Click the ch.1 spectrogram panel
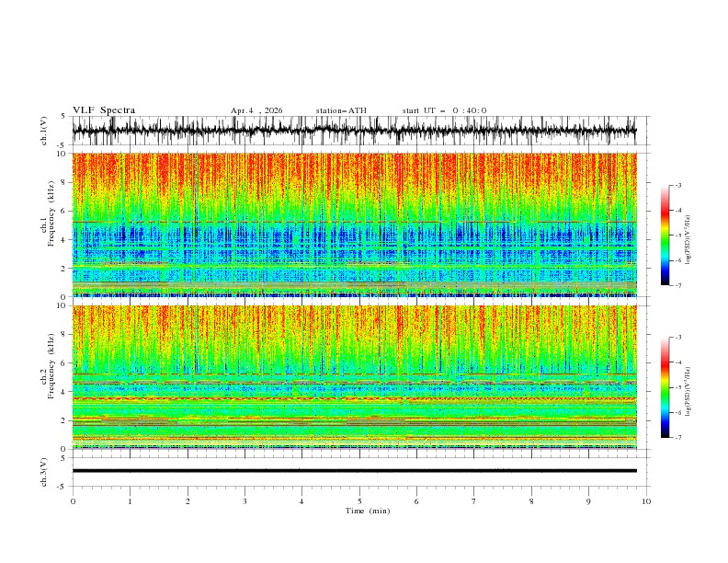Viewport: 728px width, 563px height. [354, 224]
